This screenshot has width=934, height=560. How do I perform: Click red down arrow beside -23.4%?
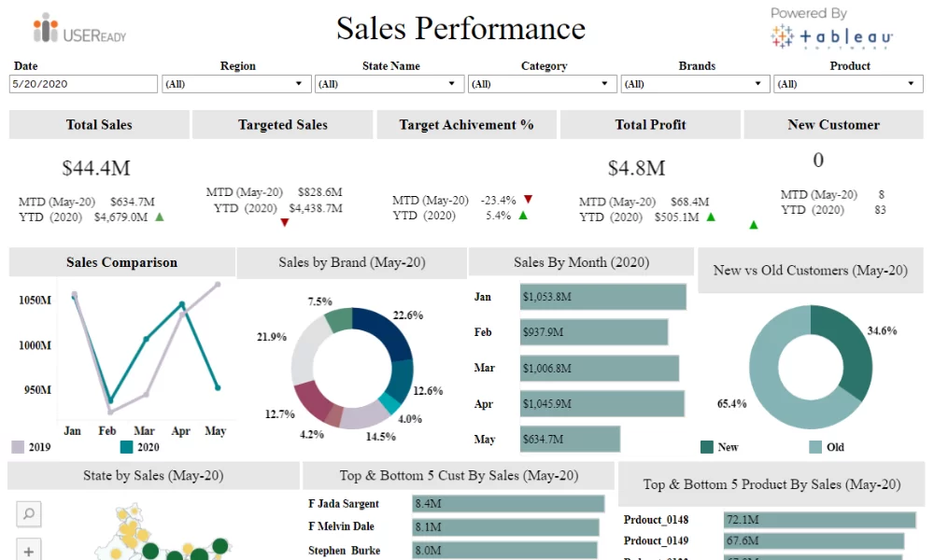(528, 199)
